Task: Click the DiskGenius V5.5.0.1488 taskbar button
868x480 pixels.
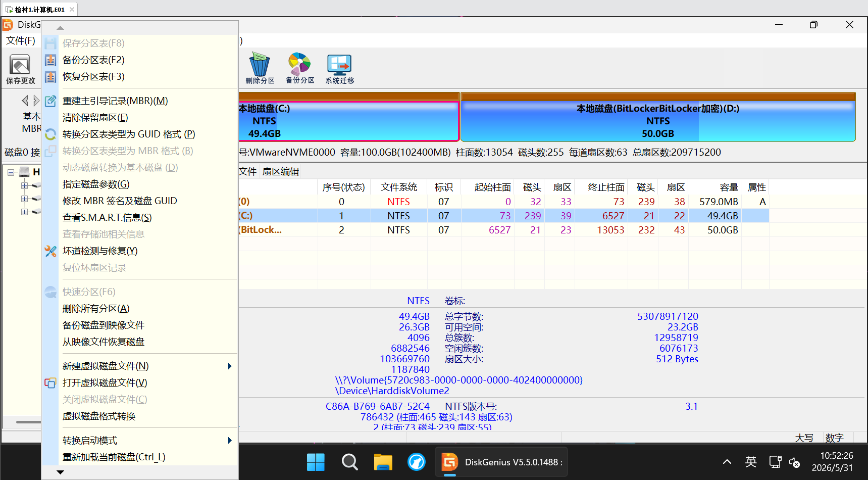Action: [x=501, y=462]
